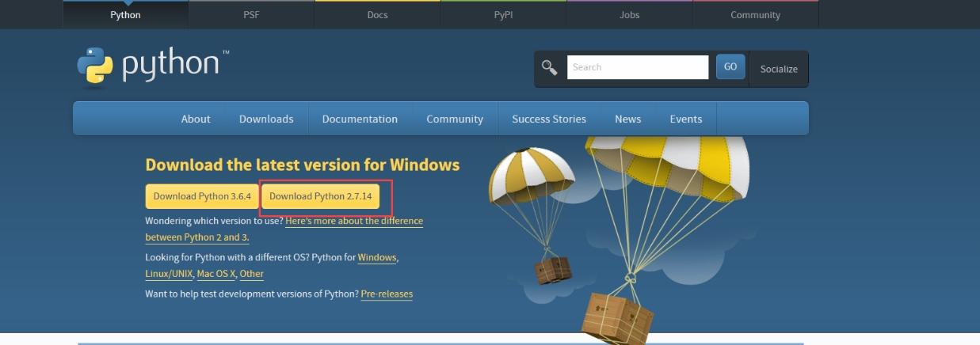This screenshot has height=345, width=980.
Task: Click the GO search button
Action: (x=730, y=67)
